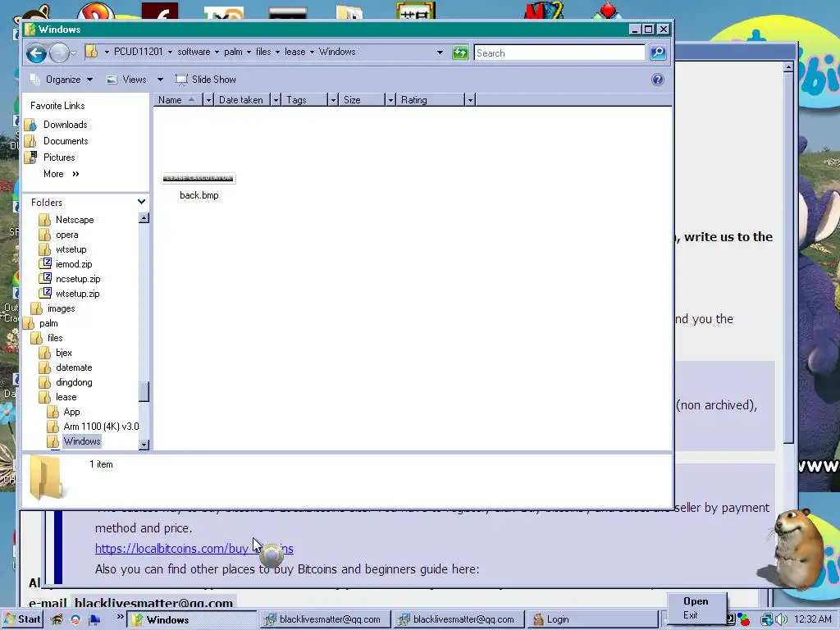Expand arrow after 'software' in breadcrumb
This screenshot has width=840, height=630.
pyautogui.click(x=217, y=52)
